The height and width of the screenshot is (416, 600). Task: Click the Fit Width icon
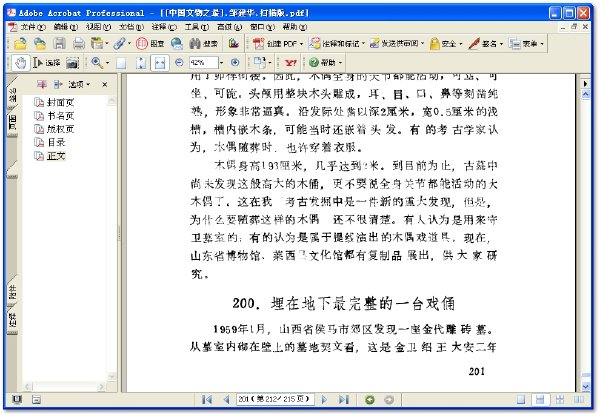coord(160,63)
